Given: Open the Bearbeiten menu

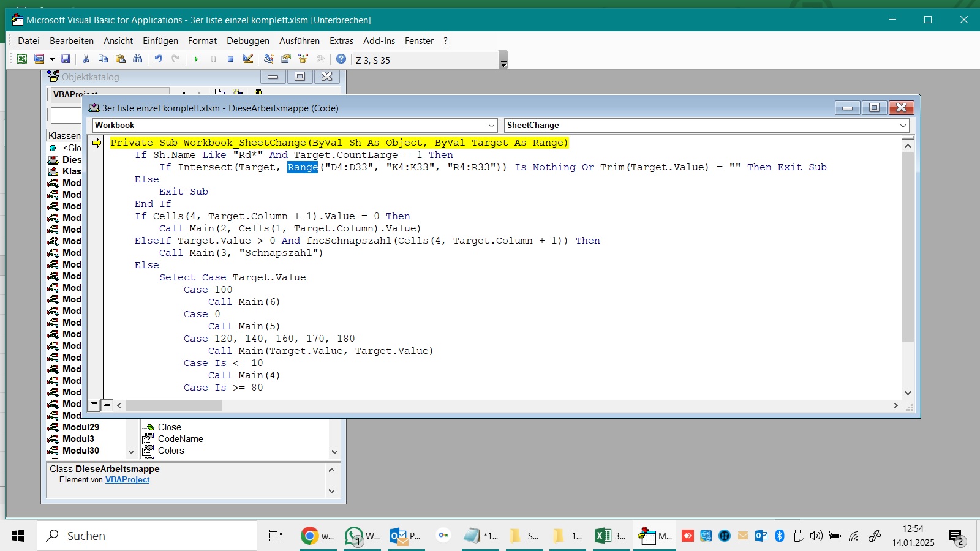Looking at the screenshot, I should coord(72,41).
